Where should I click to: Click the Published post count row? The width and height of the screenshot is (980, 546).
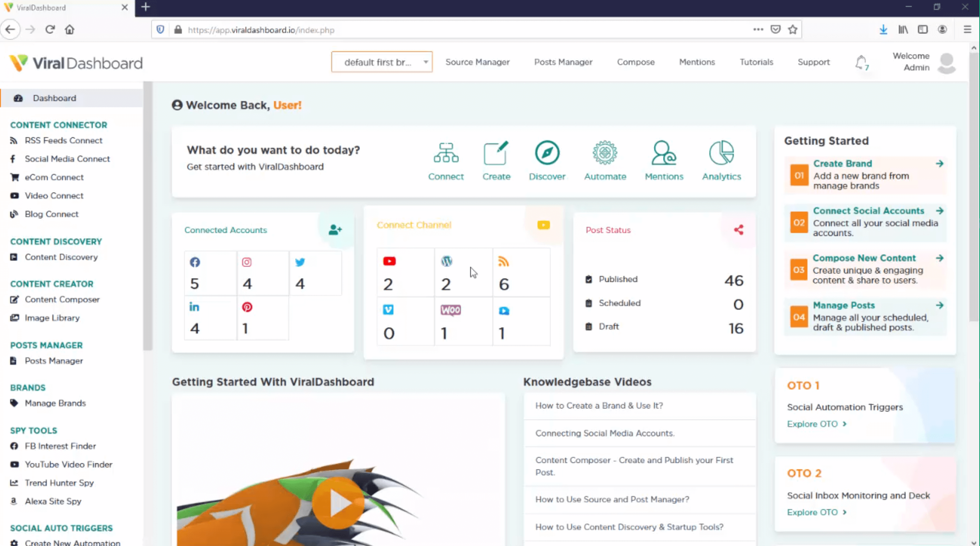[664, 280]
